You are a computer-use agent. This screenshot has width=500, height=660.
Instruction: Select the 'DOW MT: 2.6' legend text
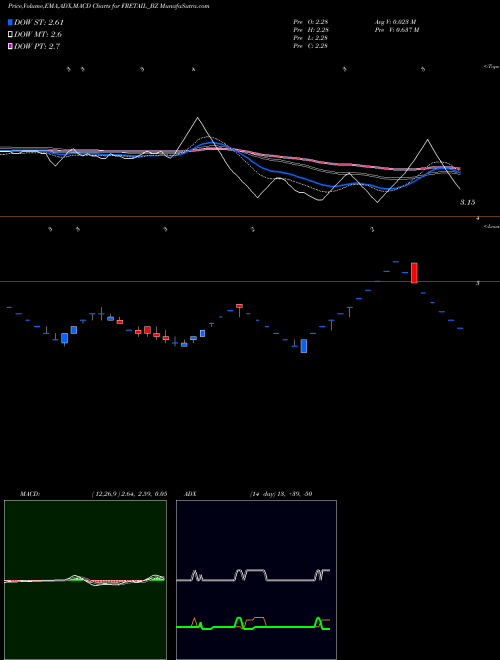(x=38, y=35)
